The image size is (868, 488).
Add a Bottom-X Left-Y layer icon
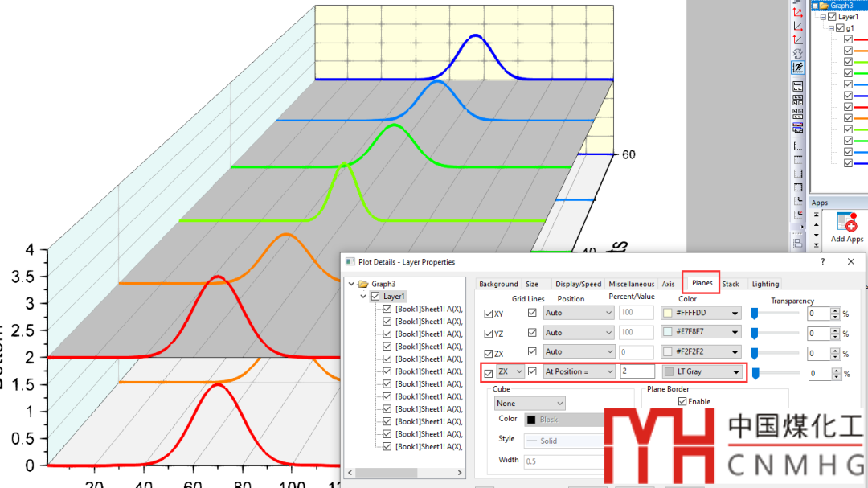pyautogui.click(x=798, y=146)
